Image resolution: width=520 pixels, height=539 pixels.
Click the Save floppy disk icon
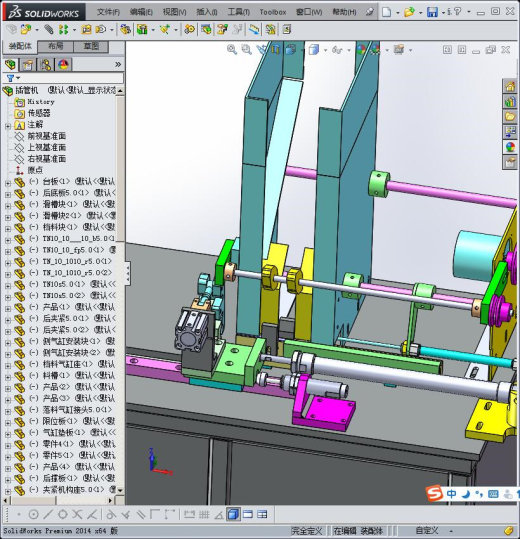[432, 12]
